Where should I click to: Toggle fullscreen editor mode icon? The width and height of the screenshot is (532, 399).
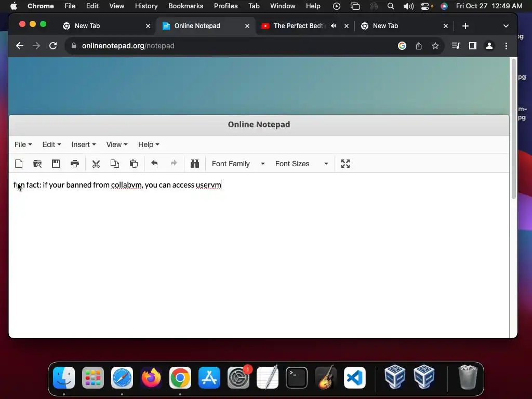click(345, 164)
